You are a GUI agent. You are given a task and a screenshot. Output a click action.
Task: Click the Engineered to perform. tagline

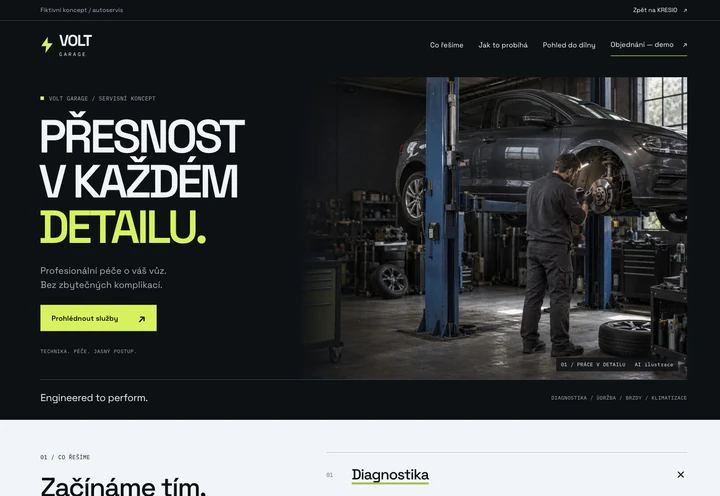[94, 398]
